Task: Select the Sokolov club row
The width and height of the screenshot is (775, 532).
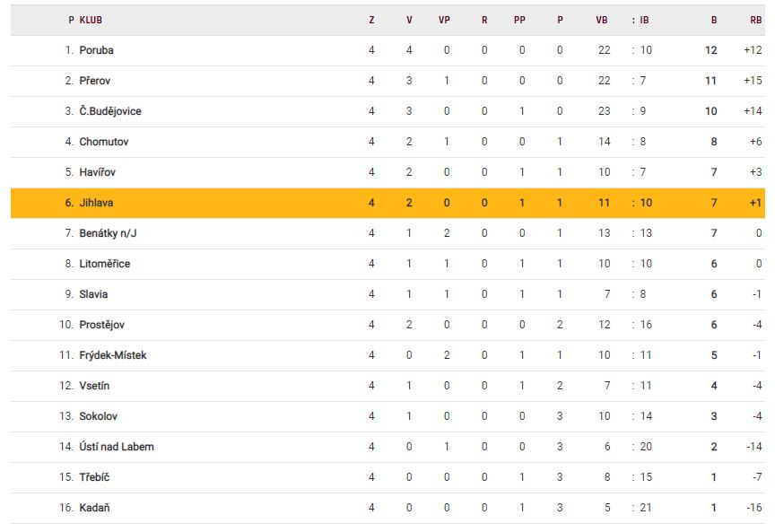Action: 98,416
